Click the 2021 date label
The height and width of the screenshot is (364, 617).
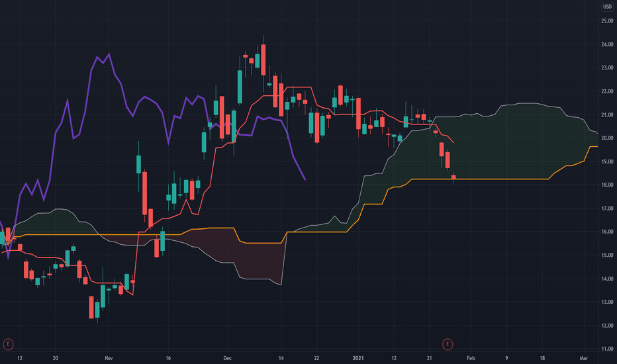[358, 358]
